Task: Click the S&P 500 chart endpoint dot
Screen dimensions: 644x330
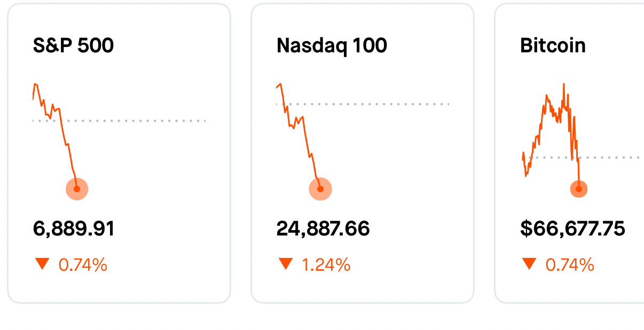Action: [x=77, y=189]
